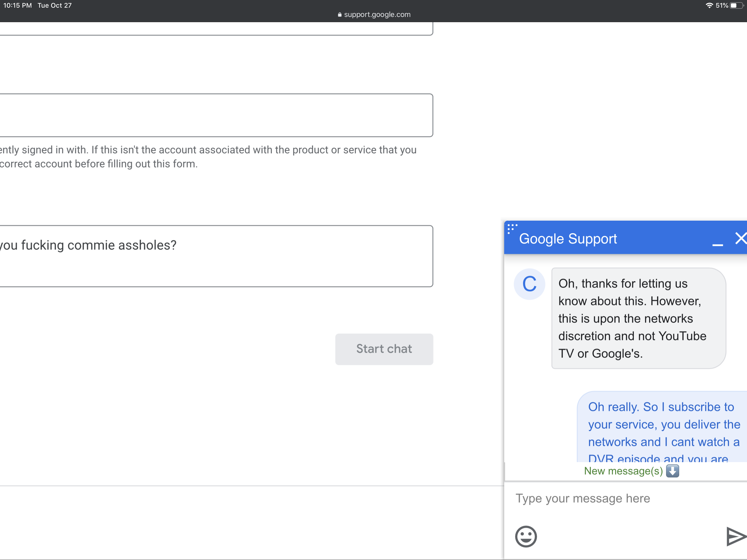Click the 'correct account before filling out' note

coord(99,164)
